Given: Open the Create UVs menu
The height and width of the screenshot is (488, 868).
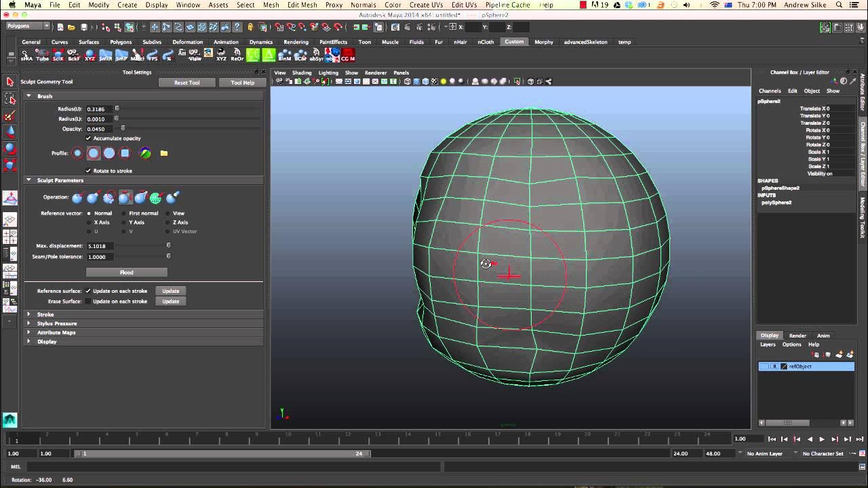Looking at the screenshot, I should (426, 5).
